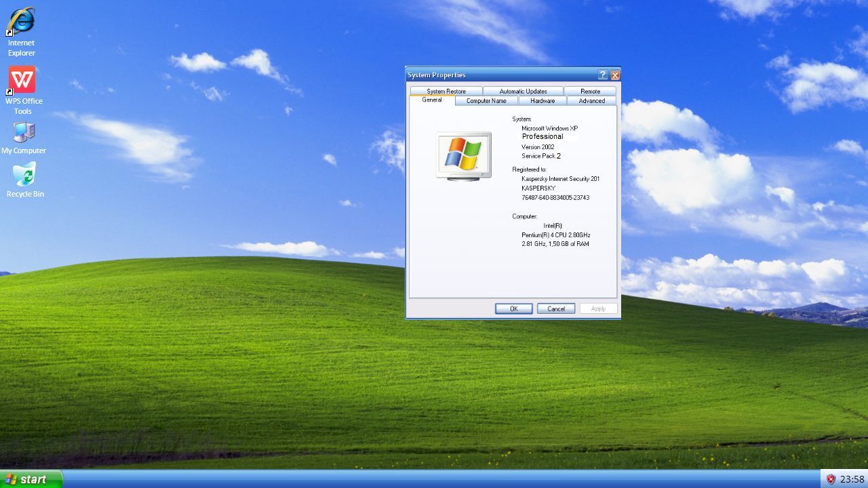Screen dimensions: 868x488
Task: Confirm with the OK button
Action: tap(513, 308)
